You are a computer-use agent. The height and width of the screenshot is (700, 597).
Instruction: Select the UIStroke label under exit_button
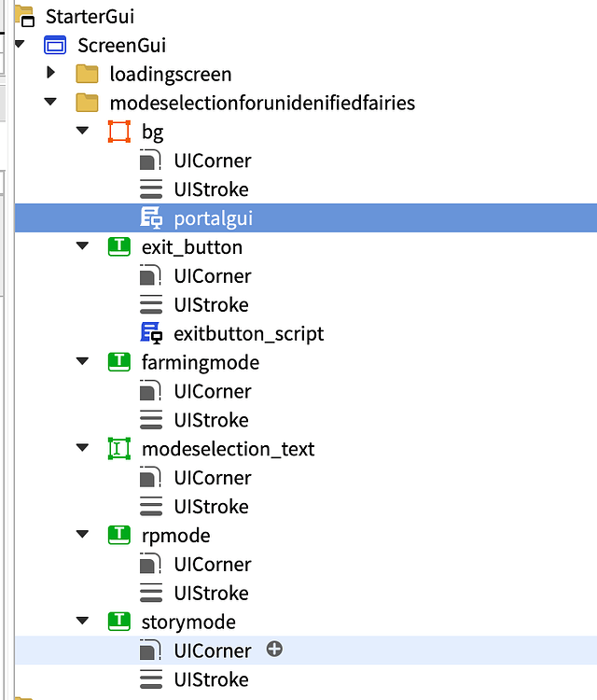[x=212, y=305]
